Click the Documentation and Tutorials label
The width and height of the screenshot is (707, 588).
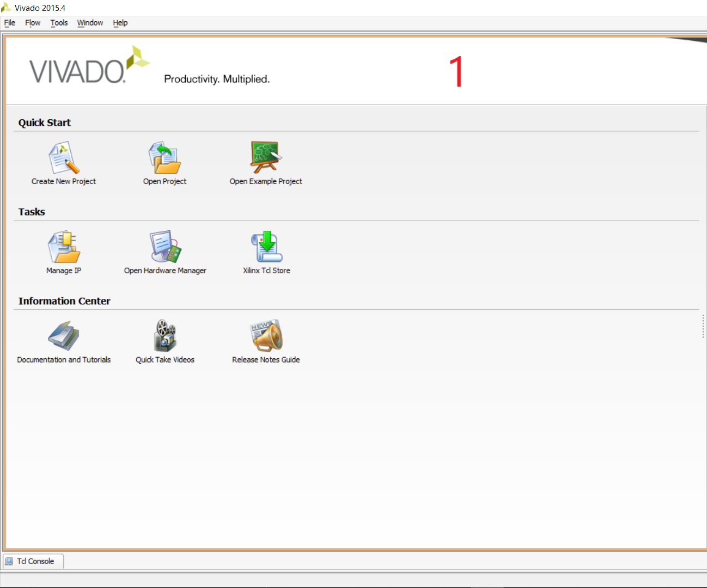[x=64, y=360]
